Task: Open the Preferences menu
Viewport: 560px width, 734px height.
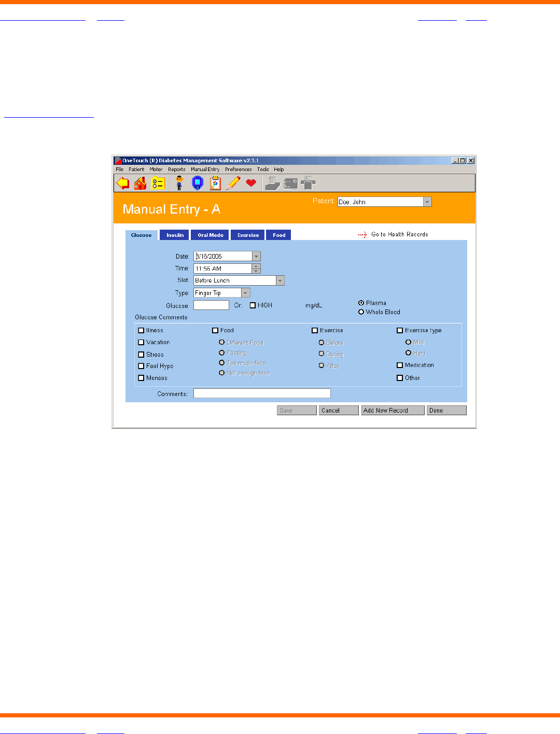Action: tap(239, 170)
